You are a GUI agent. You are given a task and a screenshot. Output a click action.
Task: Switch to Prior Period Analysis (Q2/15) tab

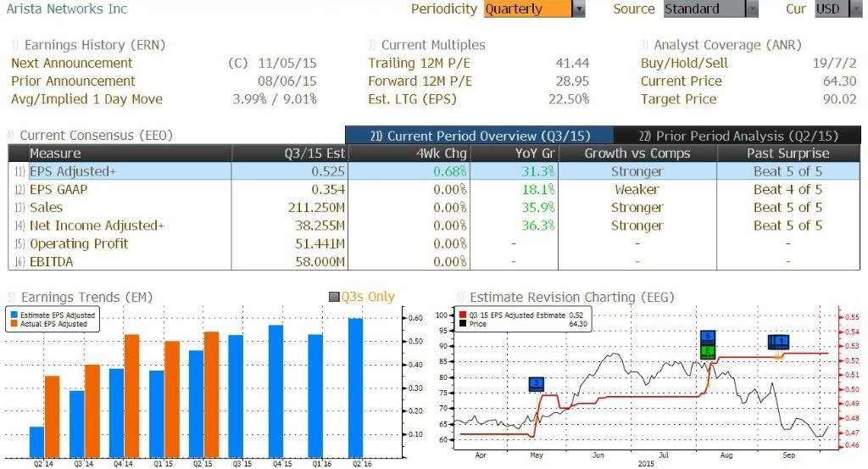(738, 136)
